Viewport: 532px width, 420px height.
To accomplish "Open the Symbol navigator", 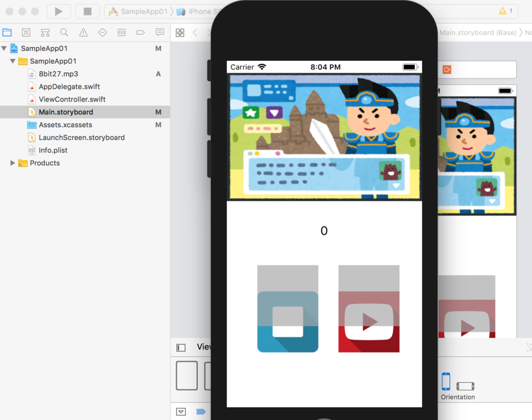I will (x=45, y=33).
